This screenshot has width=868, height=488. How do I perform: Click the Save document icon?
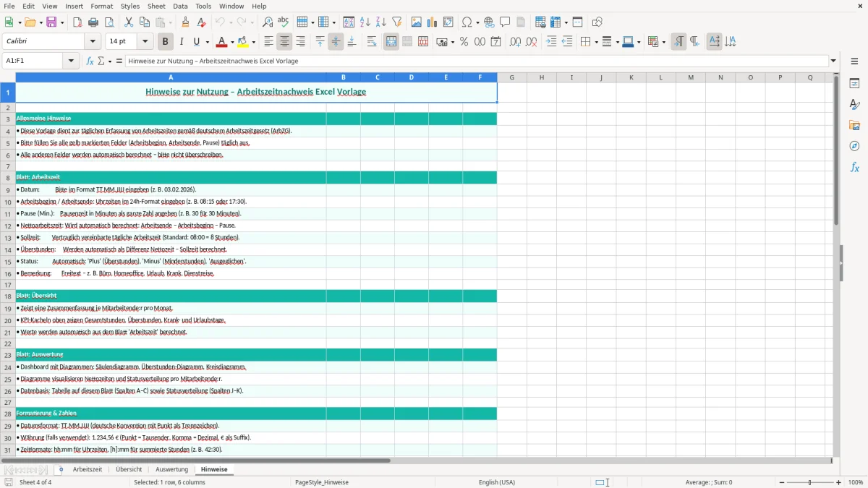[x=51, y=22]
